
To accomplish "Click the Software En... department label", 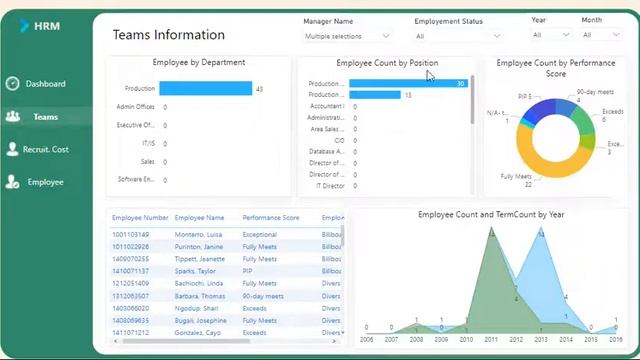I will pos(136,179).
